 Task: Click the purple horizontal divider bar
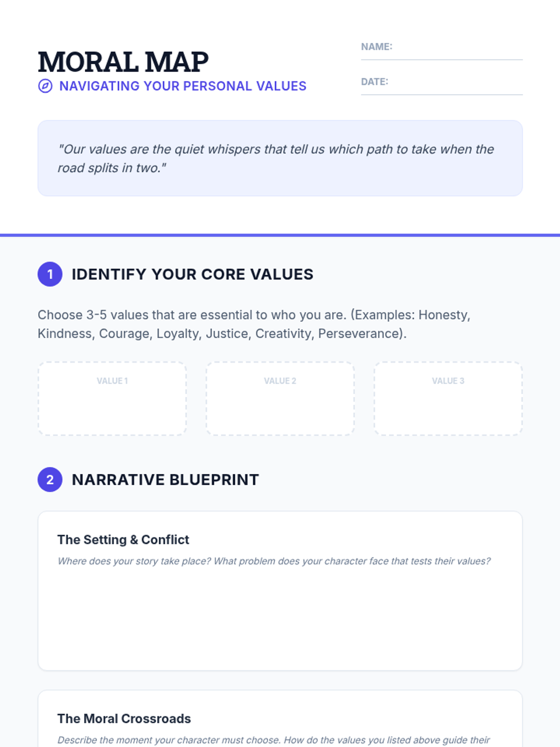coord(280,235)
